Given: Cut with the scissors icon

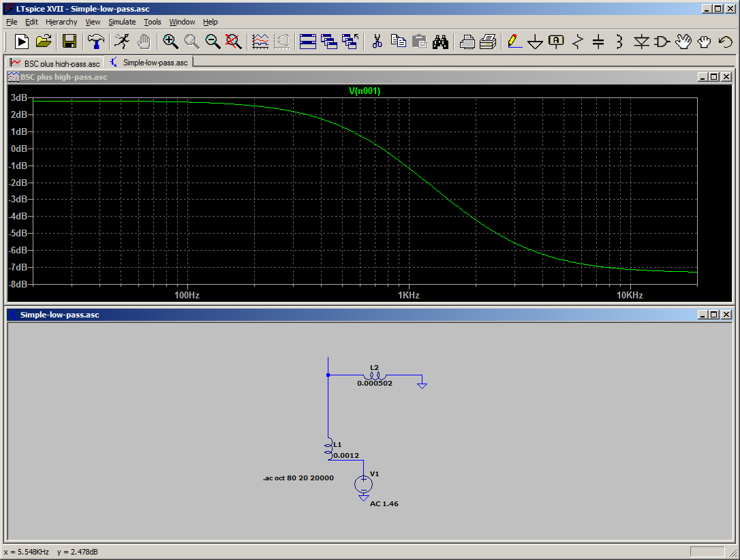Looking at the screenshot, I should point(377,42).
